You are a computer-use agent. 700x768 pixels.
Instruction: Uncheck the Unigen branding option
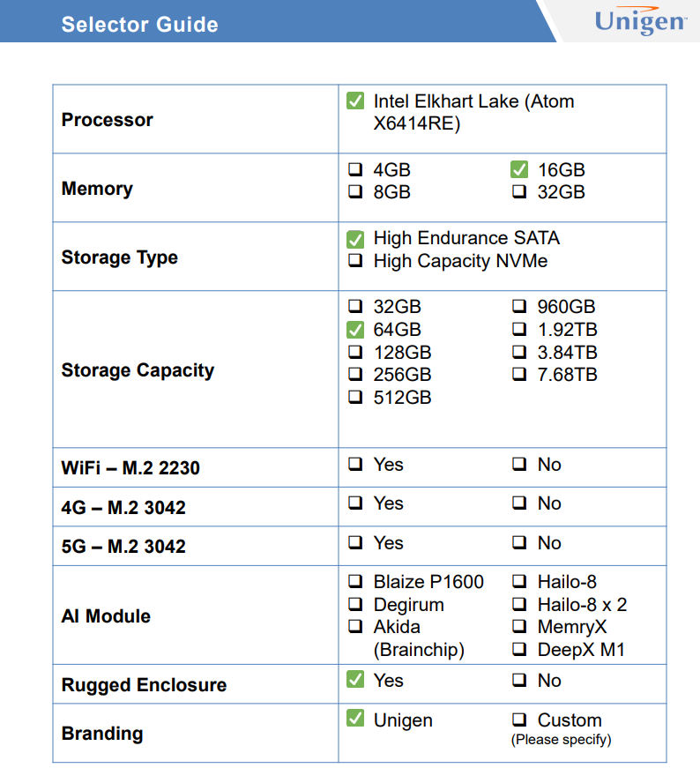[355, 720]
